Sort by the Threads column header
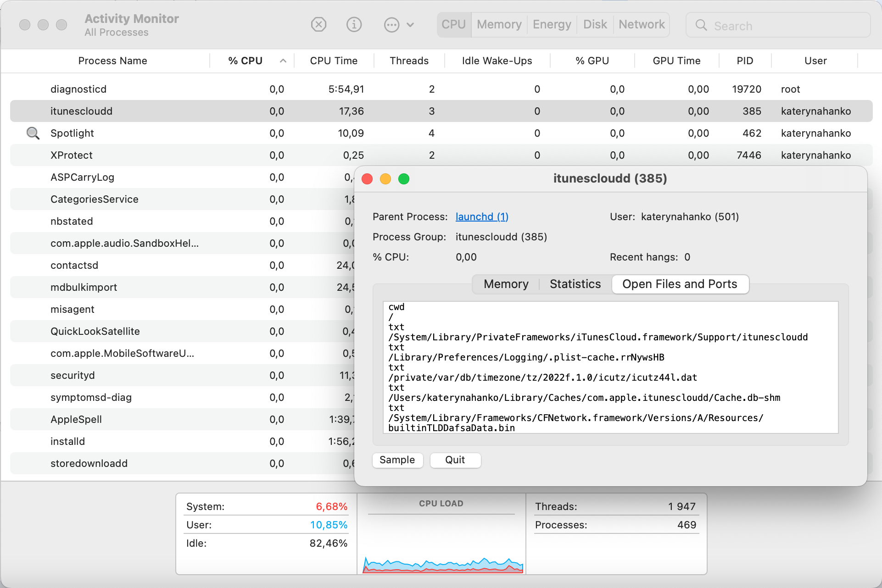The image size is (882, 588). [409, 61]
